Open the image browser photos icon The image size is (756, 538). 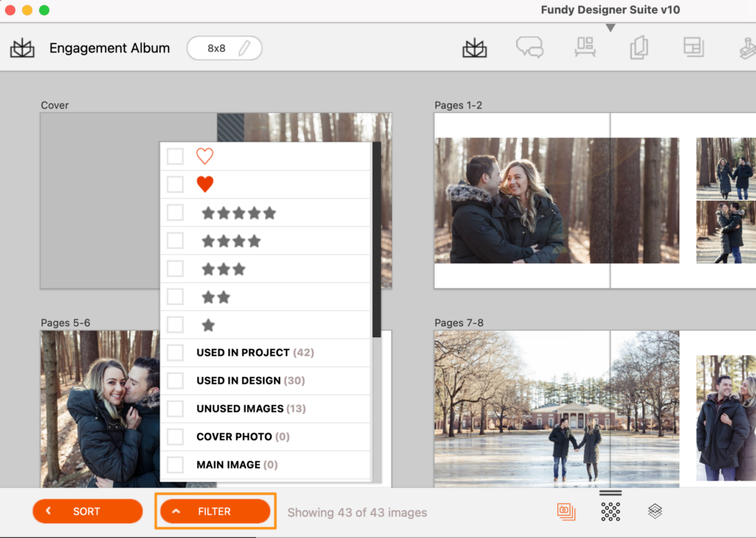[566, 511]
